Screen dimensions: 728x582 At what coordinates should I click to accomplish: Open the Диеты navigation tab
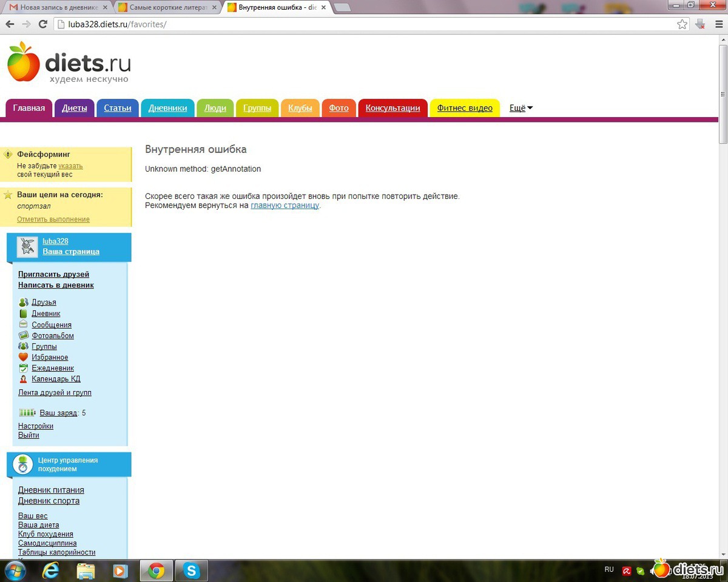[x=74, y=108]
